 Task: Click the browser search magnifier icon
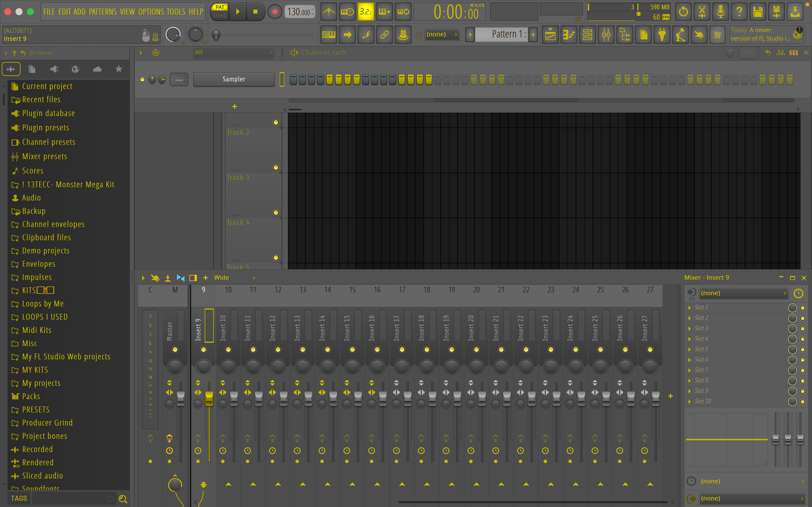tap(123, 499)
